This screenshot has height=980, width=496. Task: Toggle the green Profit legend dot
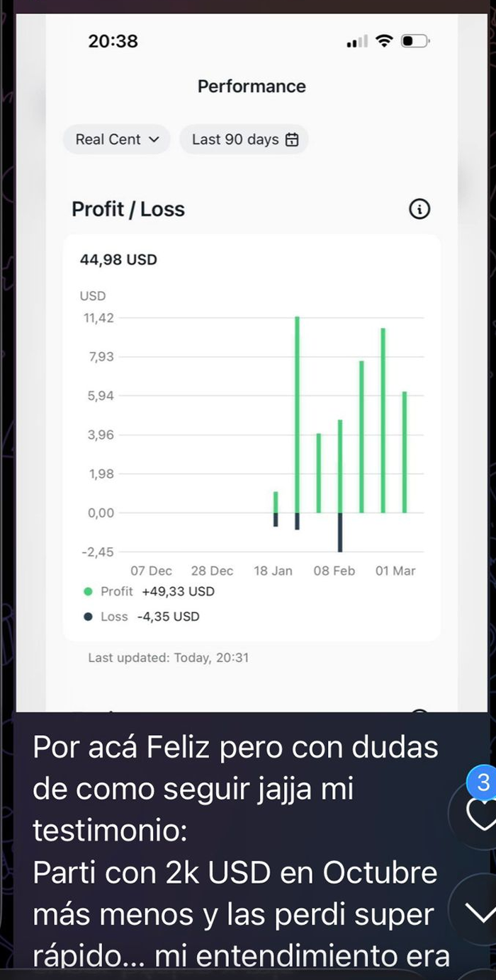[x=89, y=591]
